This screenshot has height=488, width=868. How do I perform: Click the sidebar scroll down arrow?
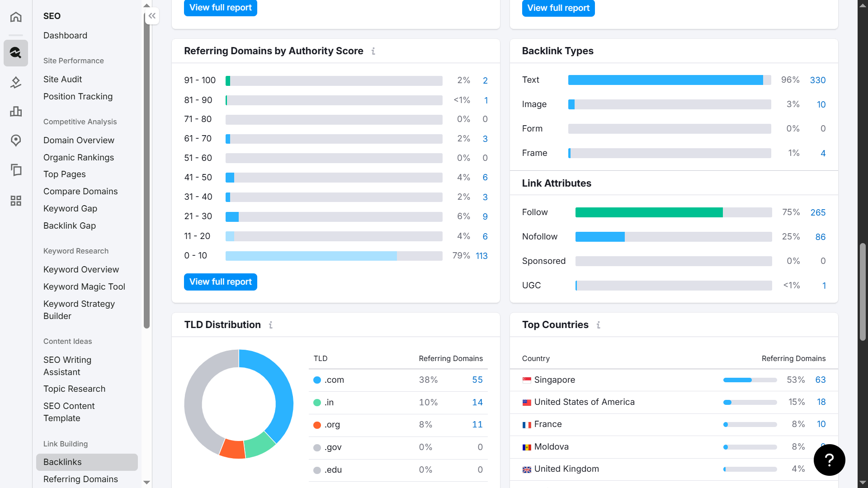click(x=146, y=482)
